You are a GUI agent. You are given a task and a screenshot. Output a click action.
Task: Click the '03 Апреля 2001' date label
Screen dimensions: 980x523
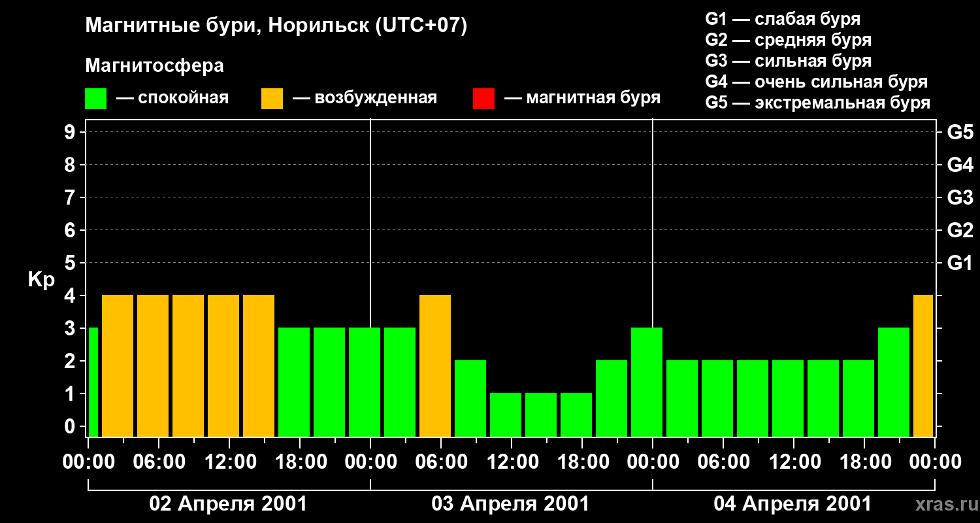pyautogui.click(x=510, y=503)
